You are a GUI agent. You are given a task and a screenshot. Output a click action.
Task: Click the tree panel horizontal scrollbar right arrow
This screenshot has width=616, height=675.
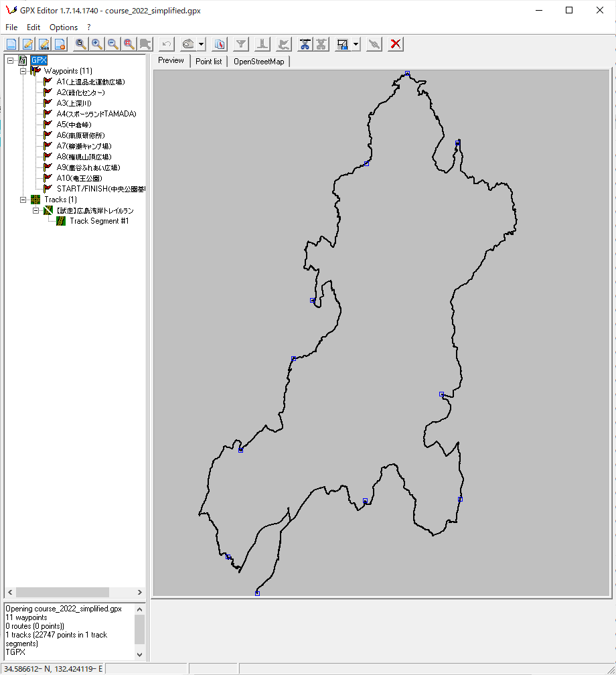tap(139, 593)
